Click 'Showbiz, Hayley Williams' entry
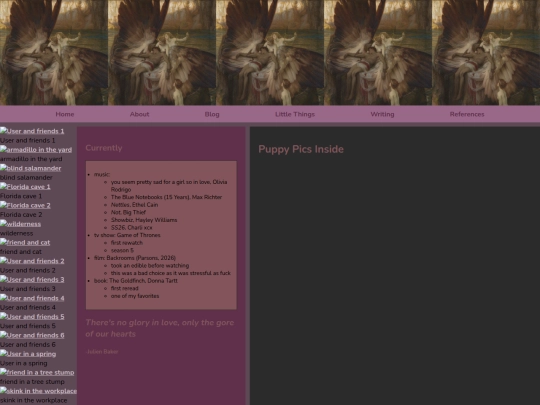Viewport: 540px width, 405px height. (144, 220)
